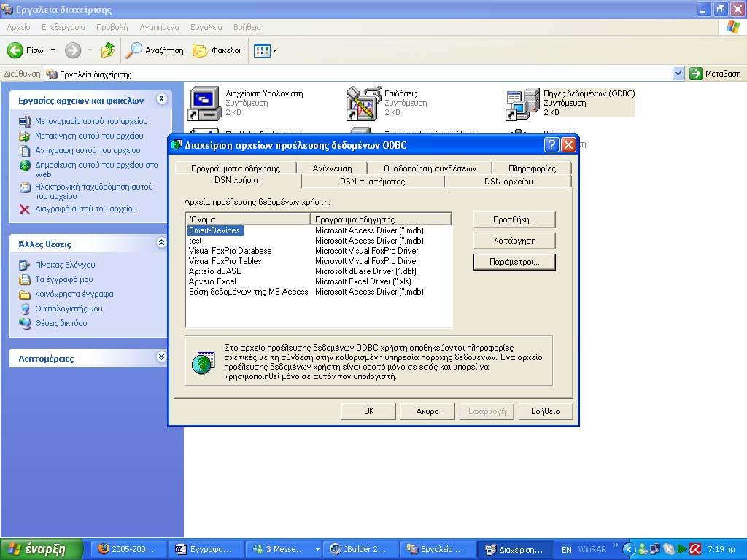Switch to DSN αρχείου tab
The width and height of the screenshot is (747, 560).
point(508,182)
